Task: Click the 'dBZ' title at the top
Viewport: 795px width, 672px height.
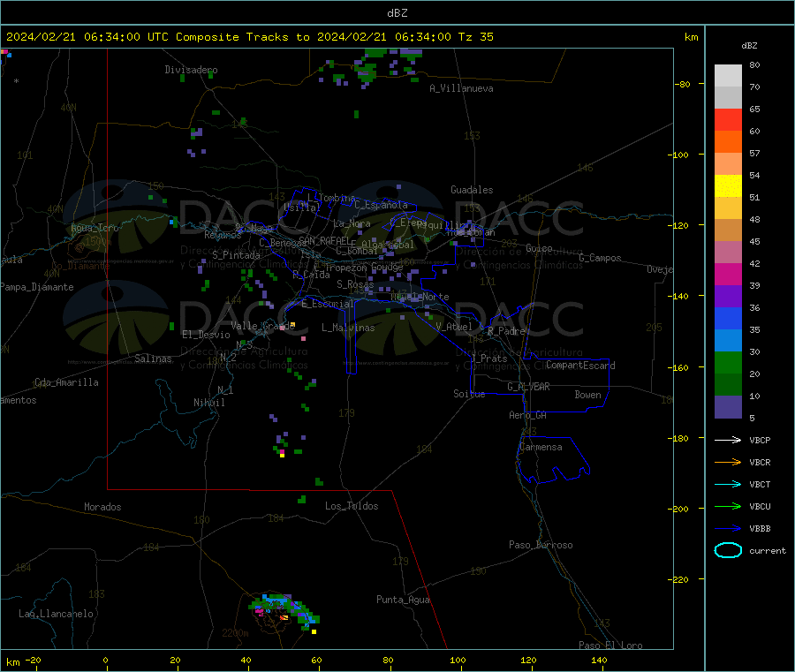Action: [397, 13]
